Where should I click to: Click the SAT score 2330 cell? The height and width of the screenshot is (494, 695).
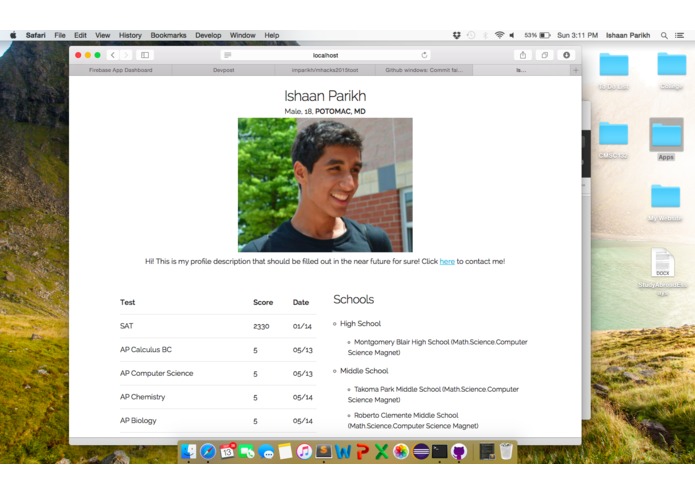(261, 326)
